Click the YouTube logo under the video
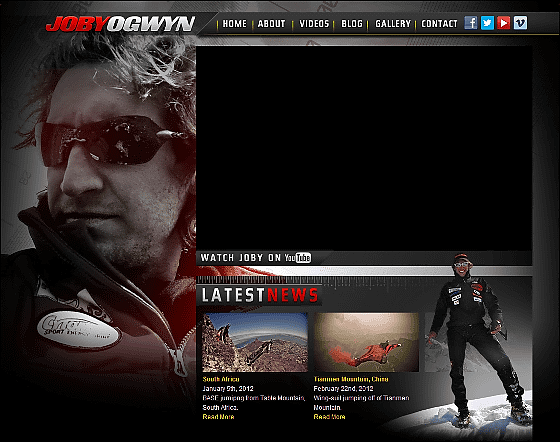 (x=298, y=258)
